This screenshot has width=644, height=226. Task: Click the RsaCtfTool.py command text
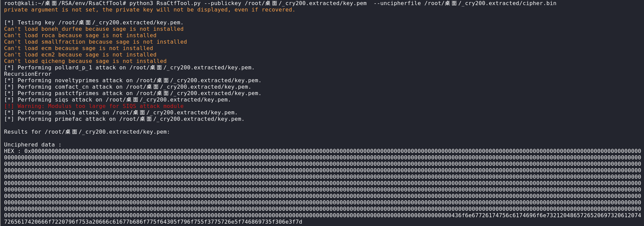coord(178,3)
